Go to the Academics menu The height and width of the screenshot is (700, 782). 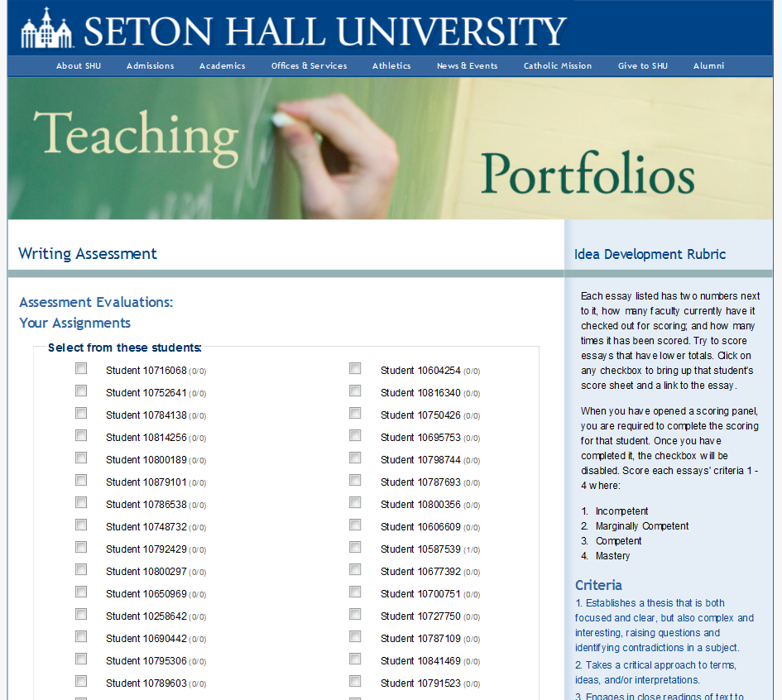pos(222,66)
